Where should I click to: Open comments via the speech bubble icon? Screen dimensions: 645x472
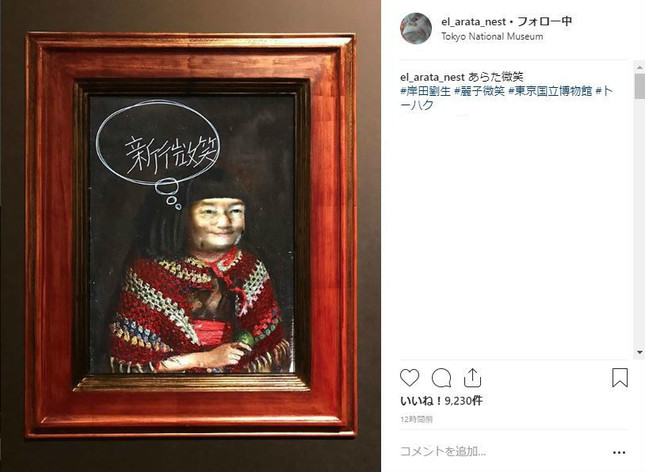(x=441, y=378)
